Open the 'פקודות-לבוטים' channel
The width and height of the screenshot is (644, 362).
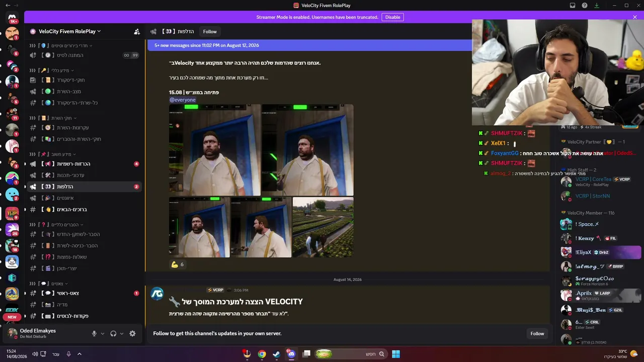[84, 316]
